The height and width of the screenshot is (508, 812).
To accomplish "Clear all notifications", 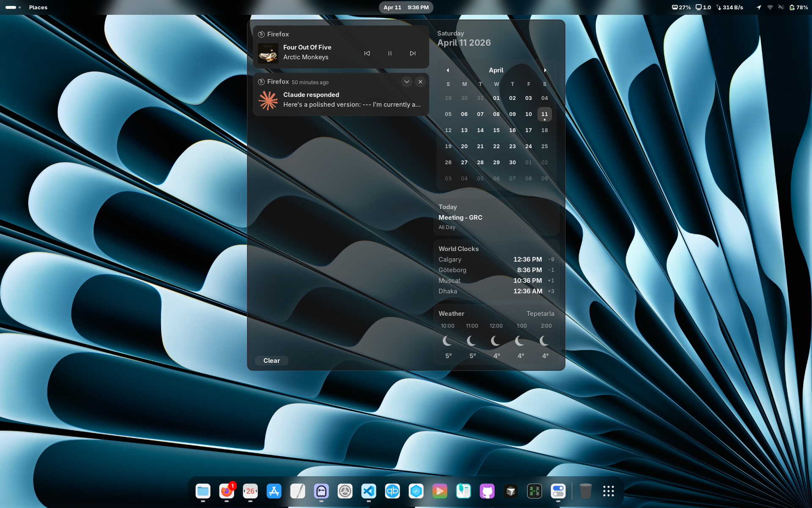I will 272,361.
